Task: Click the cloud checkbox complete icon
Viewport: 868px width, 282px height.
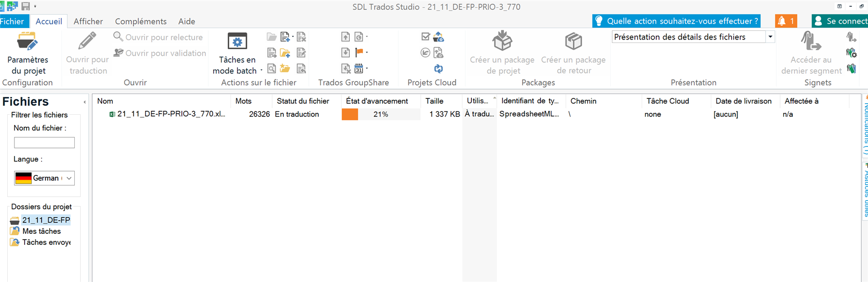Action: [425, 37]
